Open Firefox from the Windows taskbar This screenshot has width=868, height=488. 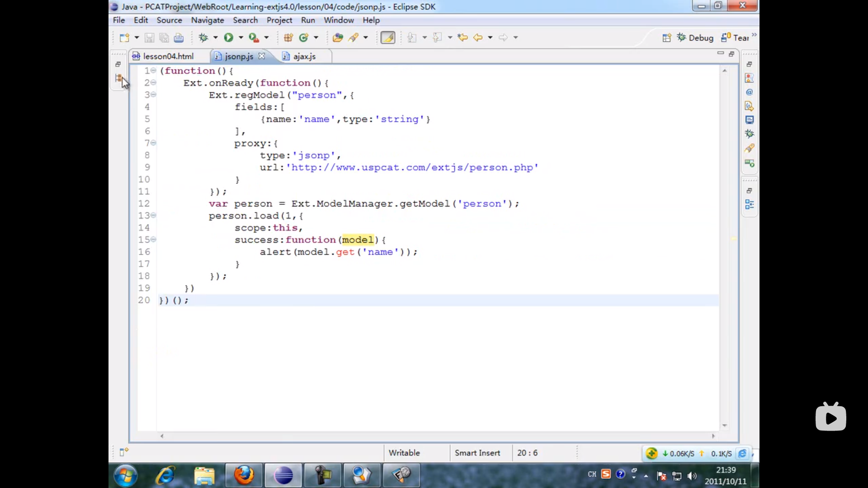(244, 475)
